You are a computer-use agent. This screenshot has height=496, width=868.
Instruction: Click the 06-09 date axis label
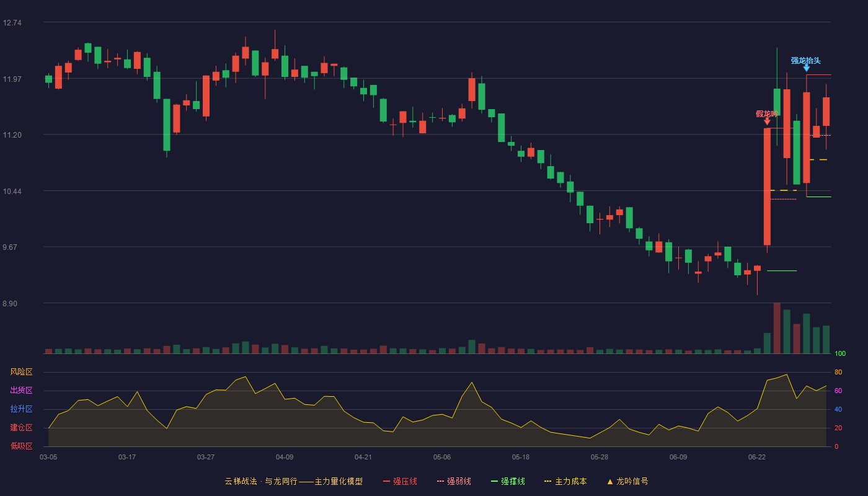tap(678, 457)
